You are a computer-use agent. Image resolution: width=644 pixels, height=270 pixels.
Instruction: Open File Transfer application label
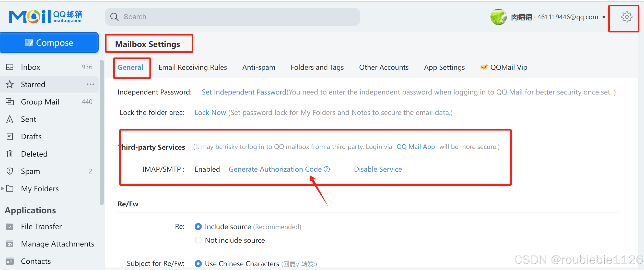[x=41, y=226]
